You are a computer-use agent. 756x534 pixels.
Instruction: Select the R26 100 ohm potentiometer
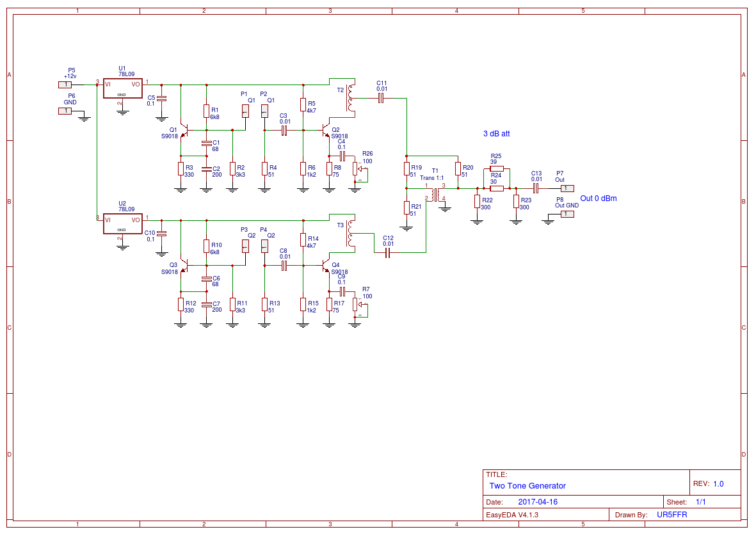(x=355, y=168)
